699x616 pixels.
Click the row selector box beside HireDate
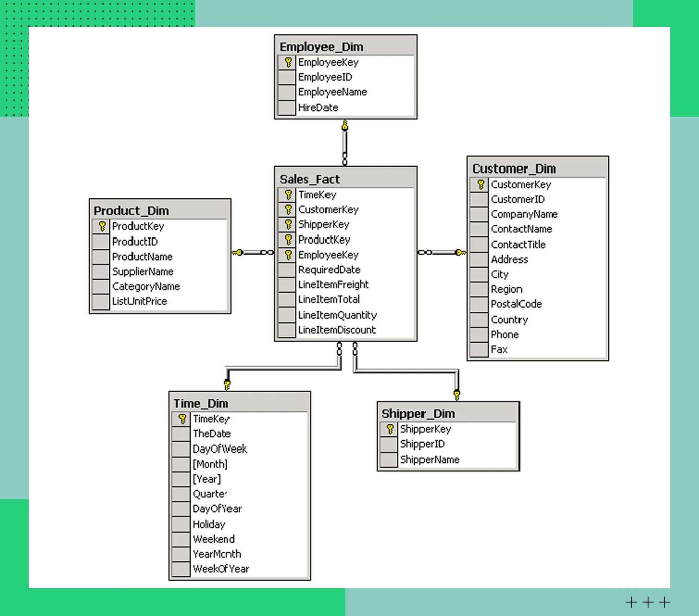pos(287,108)
